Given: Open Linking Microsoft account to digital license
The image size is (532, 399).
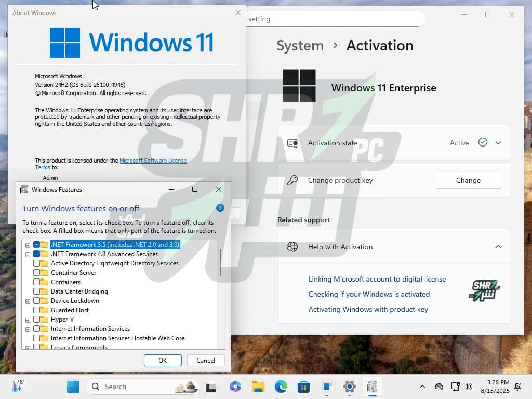Looking at the screenshot, I should pyautogui.click(x=377, y=279).
